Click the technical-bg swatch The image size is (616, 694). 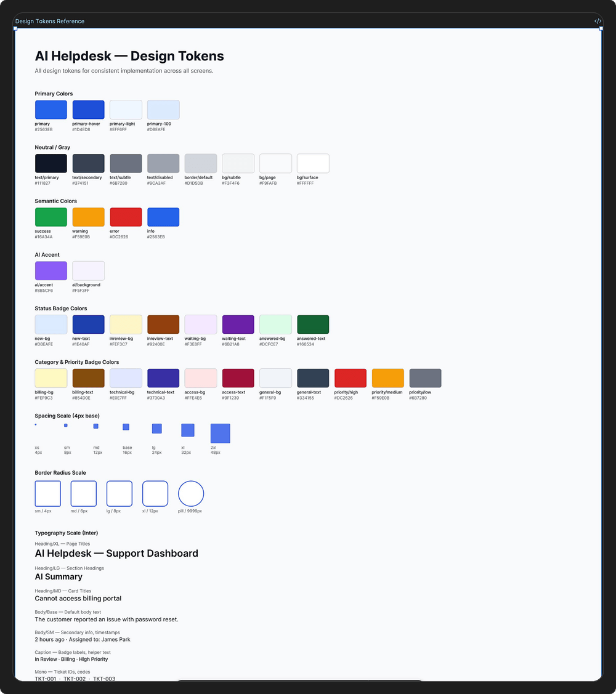point(126,378)
